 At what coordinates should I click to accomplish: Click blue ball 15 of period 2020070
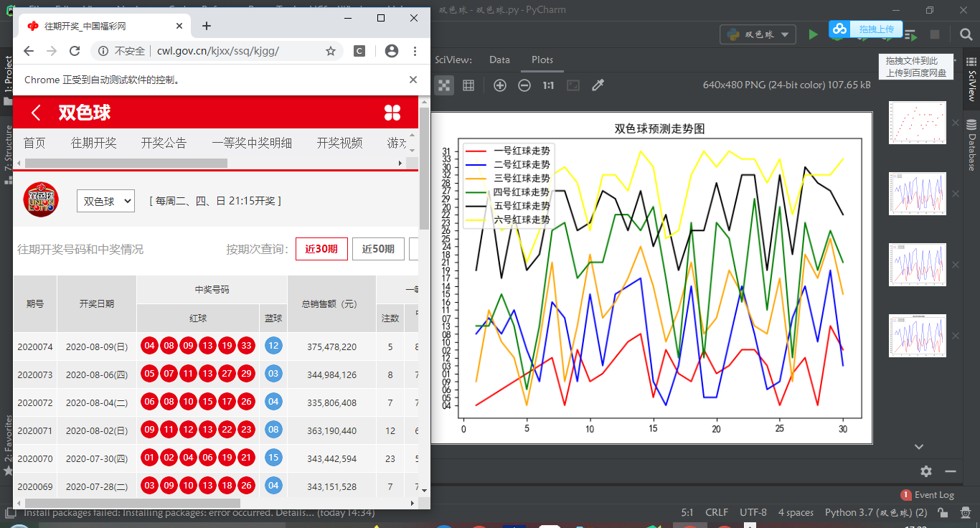point(273,458)
